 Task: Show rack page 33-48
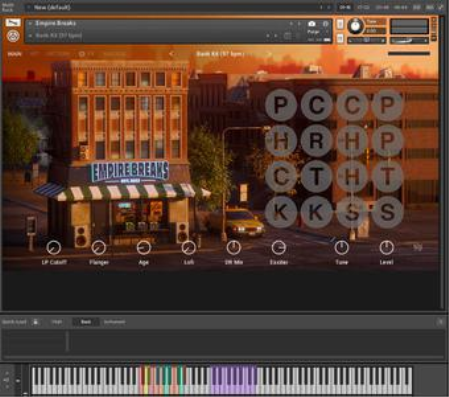click(x=382, y=7)
